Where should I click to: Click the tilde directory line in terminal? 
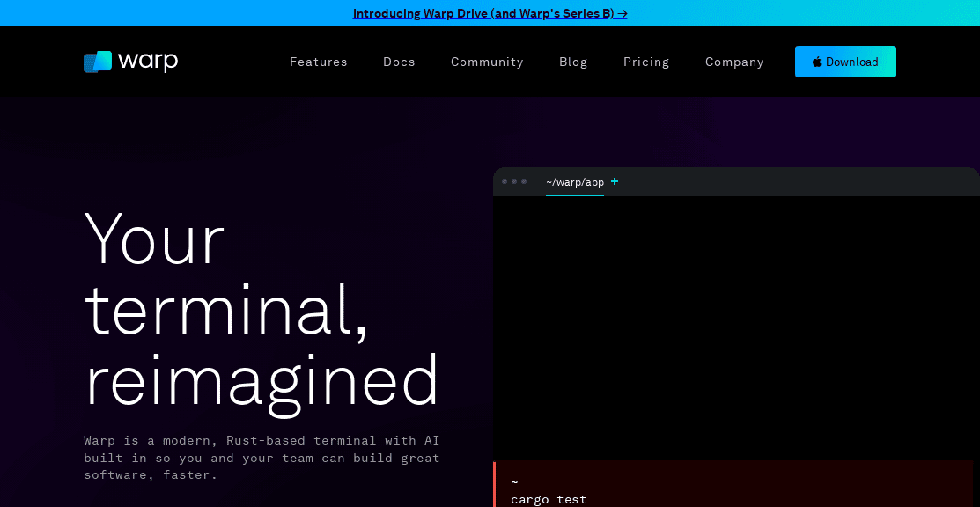coord(514,481)
